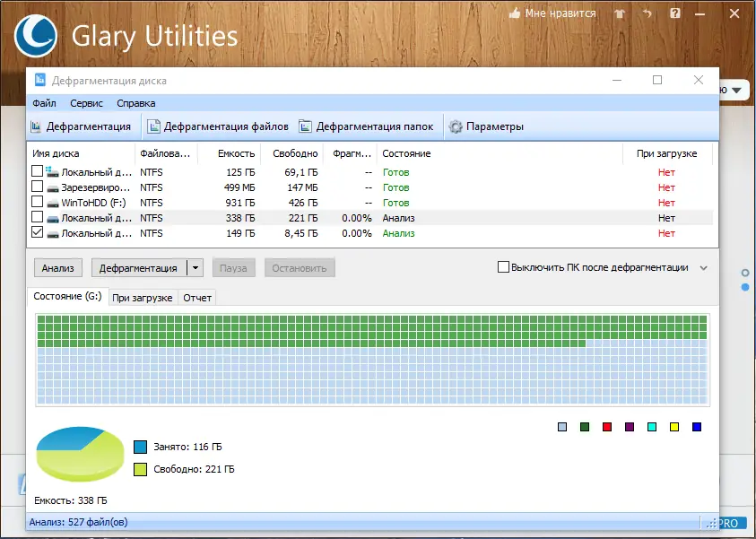Image resolution: width=756 pixels, height=539 pixels.
Task: Select the 69,1 ГБ free space cell
Action: click(x=301, y=172)
